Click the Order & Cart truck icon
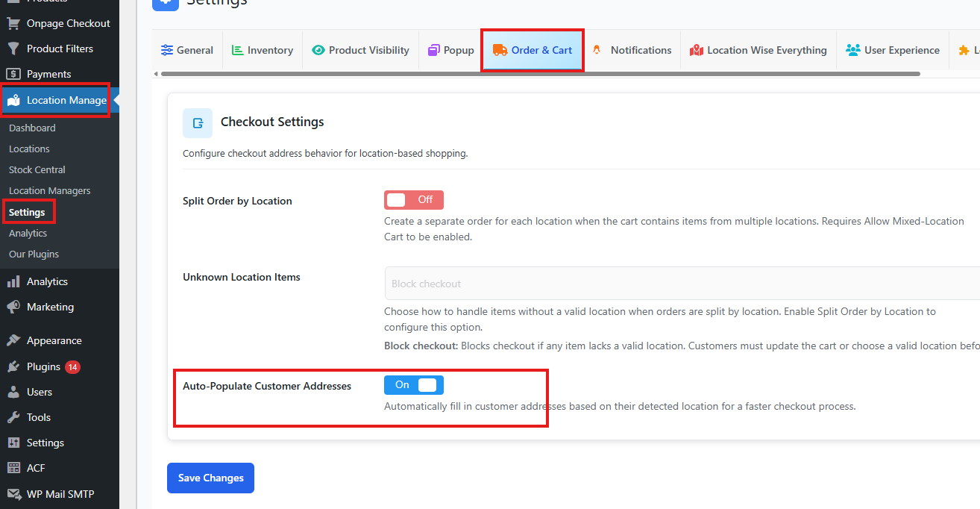 (500, 50)
